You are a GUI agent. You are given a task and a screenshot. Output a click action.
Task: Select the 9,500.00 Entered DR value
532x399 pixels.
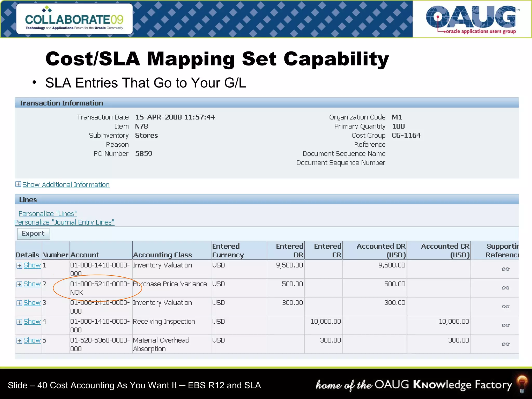pyautogui.click(x=289, y=265)
